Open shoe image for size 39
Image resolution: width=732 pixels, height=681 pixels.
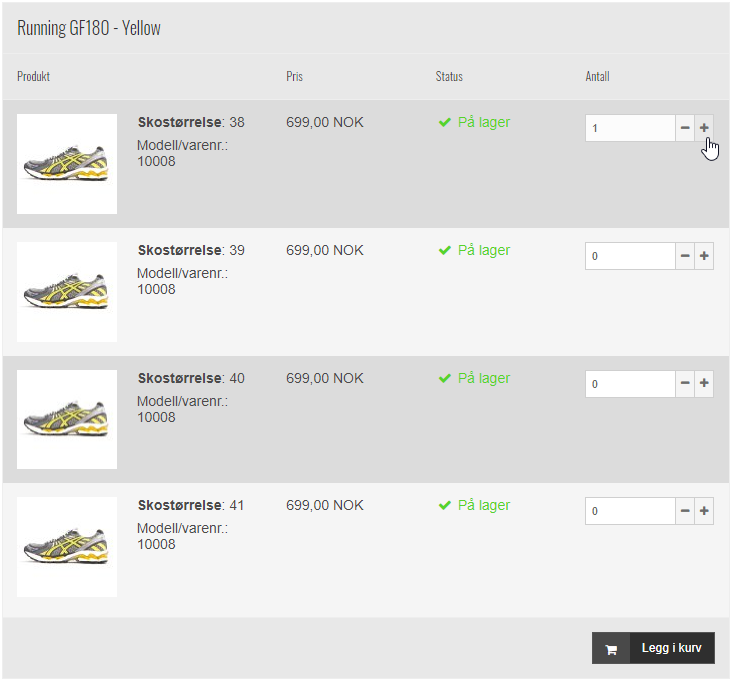click(67, 292)
